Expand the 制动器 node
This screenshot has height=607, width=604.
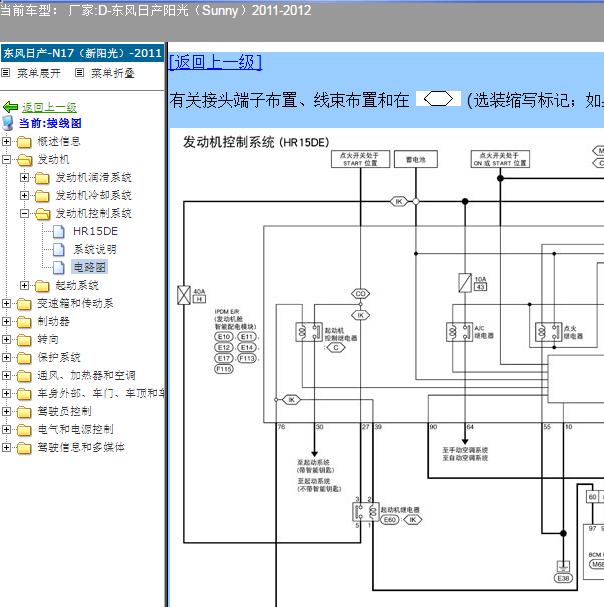click(6, 321)
